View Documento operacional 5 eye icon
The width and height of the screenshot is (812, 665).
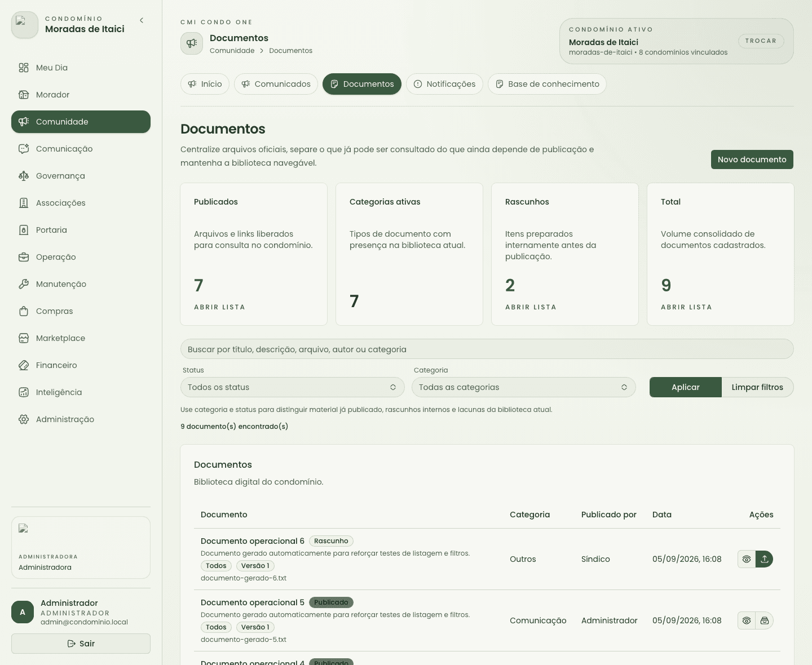[747, 620]
